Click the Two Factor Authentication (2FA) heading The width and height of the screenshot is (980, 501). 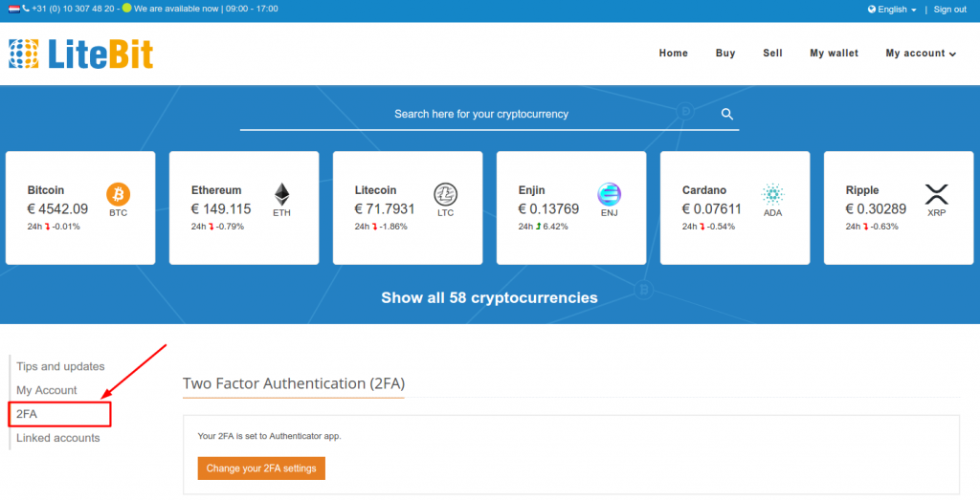click(x=294, y=383)
